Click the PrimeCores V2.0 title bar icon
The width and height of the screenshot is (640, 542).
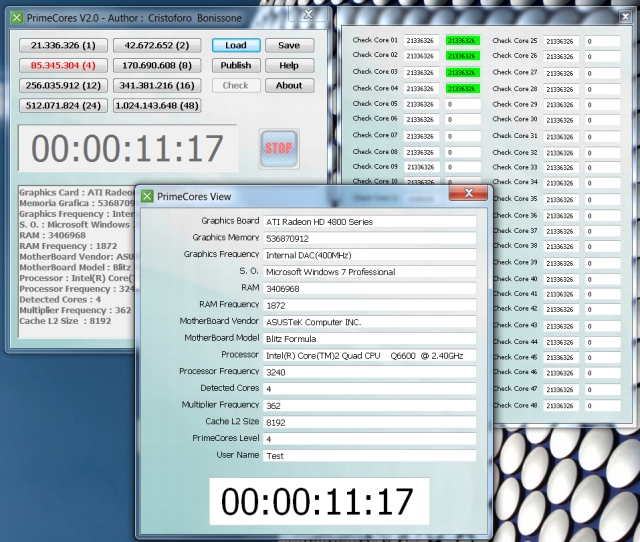(x=17, y=18)
